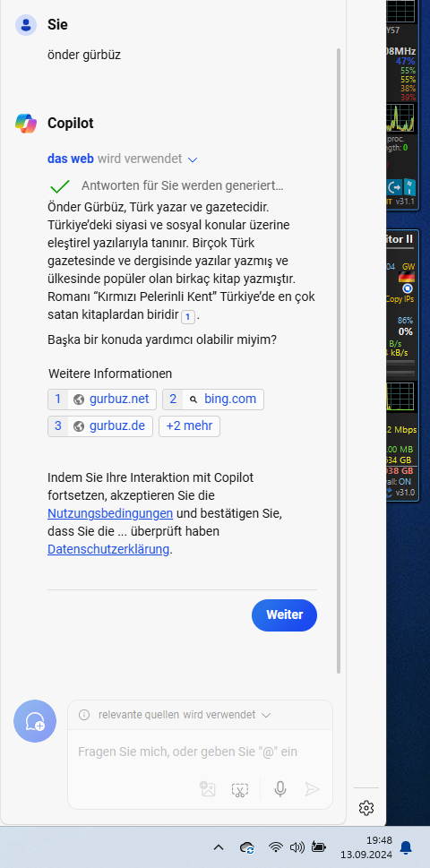Click the blue circular icon below the flag
Viewport: 430px width, 868px height.
tap(408, 288)
